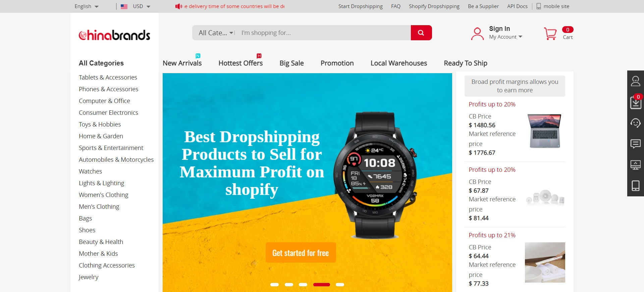
Task: Expand the All Categories search filter dropdown
Action: tap(216, 33)
